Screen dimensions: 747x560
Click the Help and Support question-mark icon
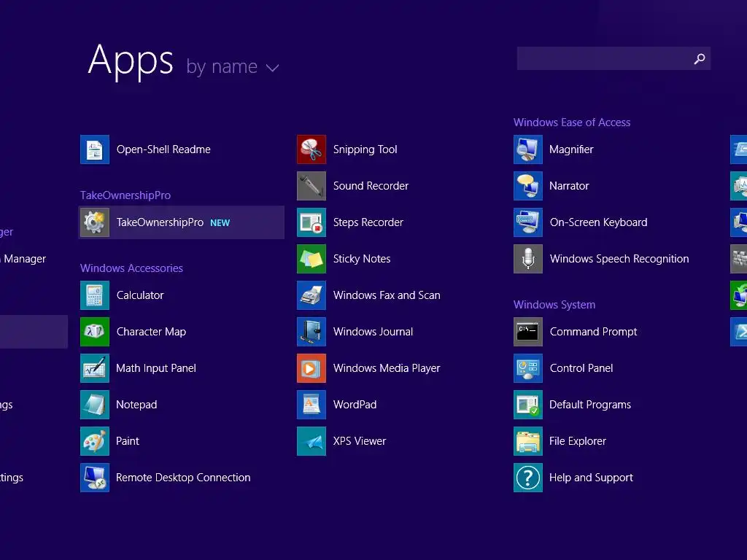pyautogui.click(x=528, y=478)
